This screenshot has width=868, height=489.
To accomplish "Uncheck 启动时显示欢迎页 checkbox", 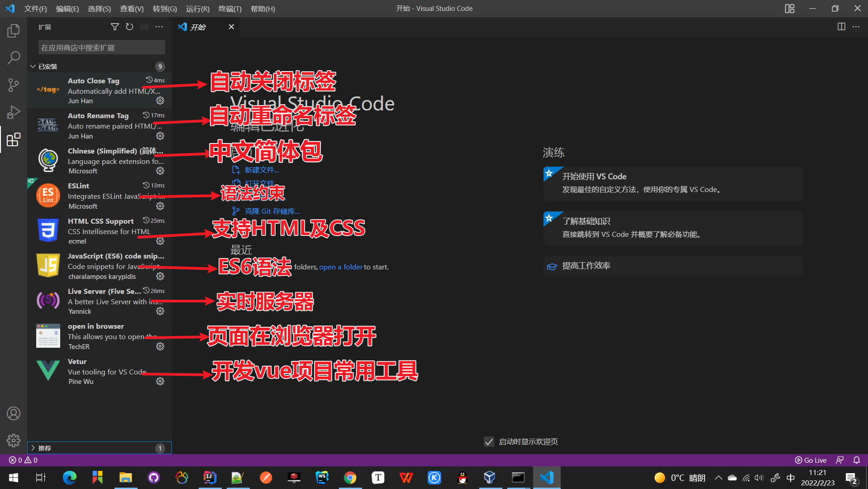I will pyautogui.click(x=489, y=441).
